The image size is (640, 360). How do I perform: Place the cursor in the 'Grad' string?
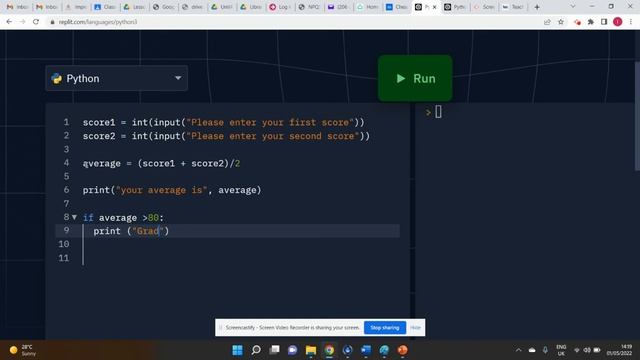coord(148,231)
